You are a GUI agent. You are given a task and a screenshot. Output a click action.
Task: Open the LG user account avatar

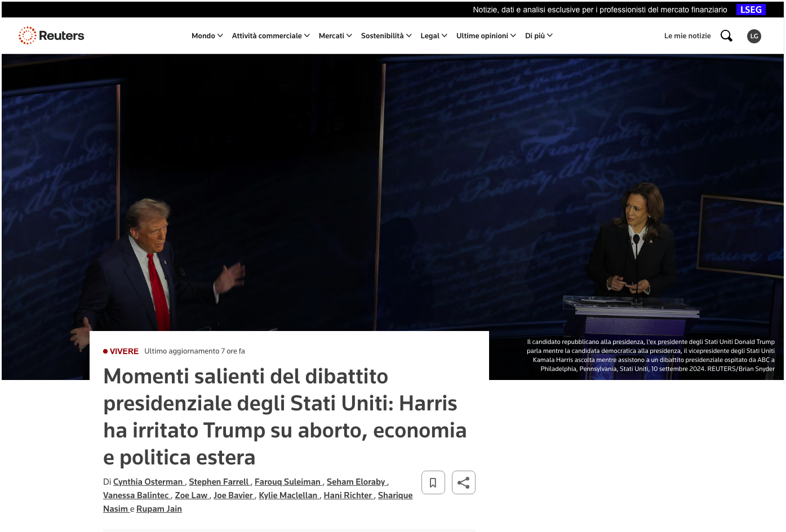tap(754, 36)
